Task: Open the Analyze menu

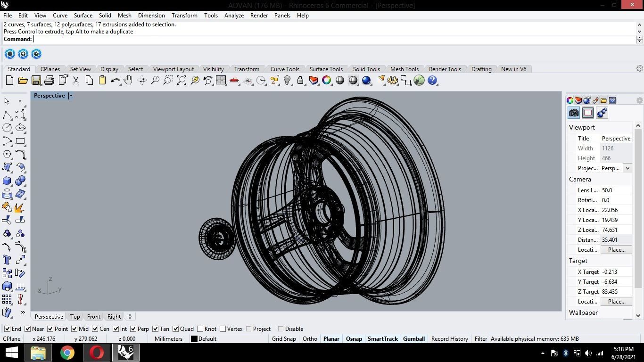Action: [234, 15]
